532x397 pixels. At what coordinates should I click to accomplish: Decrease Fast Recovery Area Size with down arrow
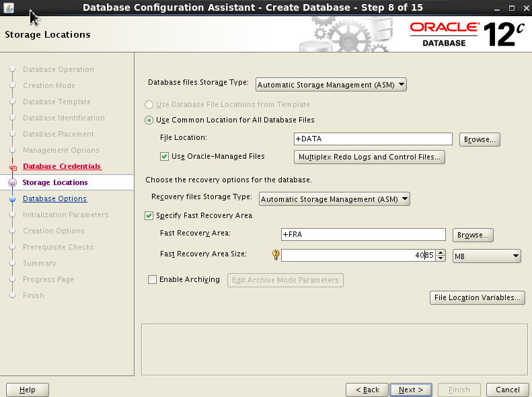point(441,258)
